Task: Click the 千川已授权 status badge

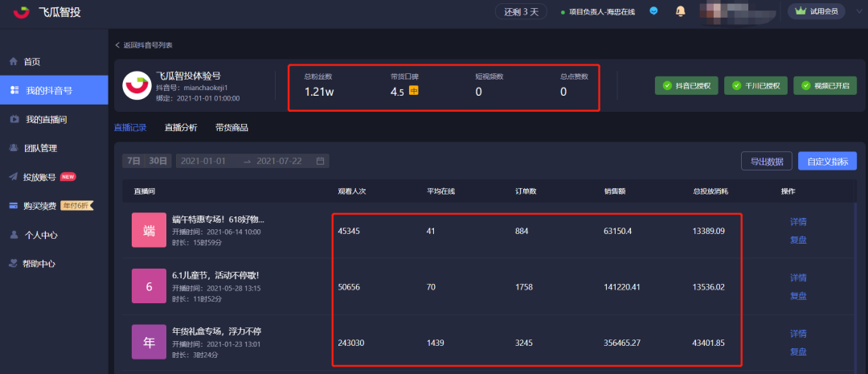Action: [755, 86]
